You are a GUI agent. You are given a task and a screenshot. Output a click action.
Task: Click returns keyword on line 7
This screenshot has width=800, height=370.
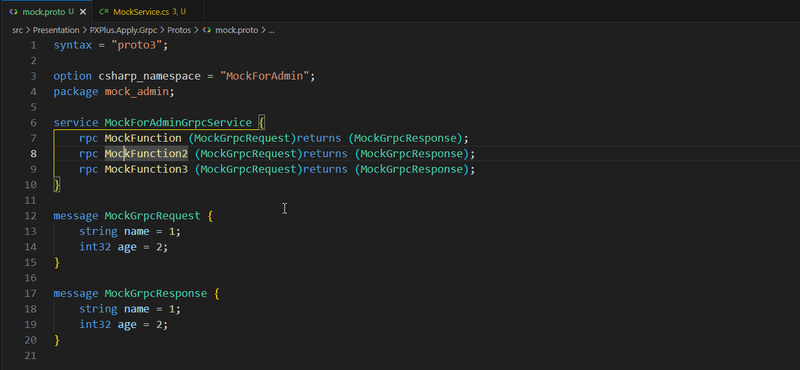(x=318, y=138)
